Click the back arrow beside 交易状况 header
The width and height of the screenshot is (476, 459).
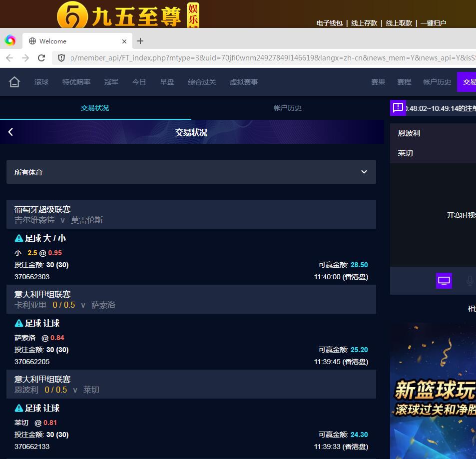click(10, 132)
